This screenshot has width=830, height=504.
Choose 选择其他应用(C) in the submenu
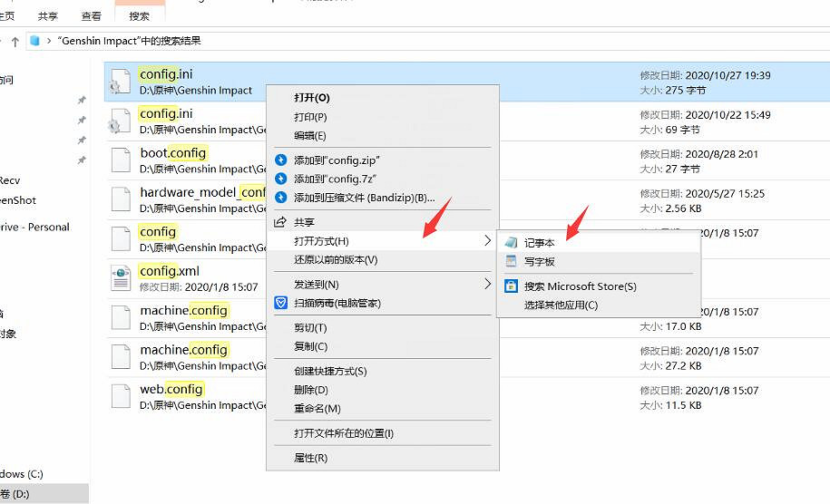(561, 305)
